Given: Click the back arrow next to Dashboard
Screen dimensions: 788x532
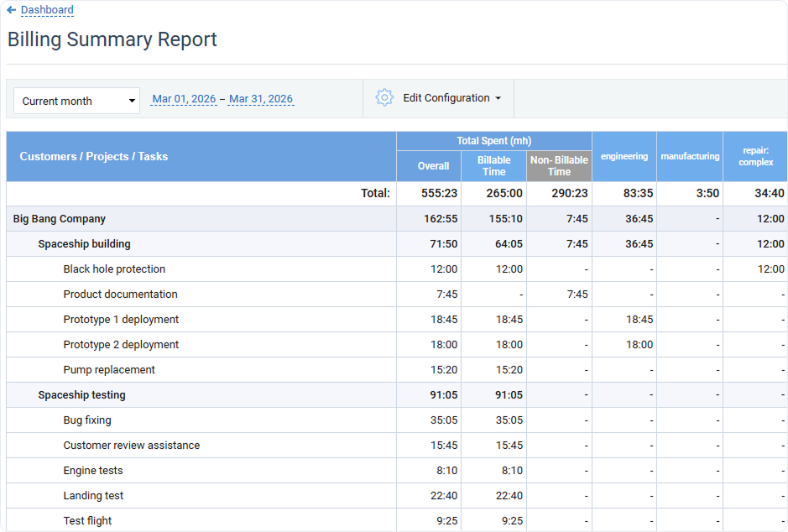Looking at the screenshot, I should click(x=11, y=10).
